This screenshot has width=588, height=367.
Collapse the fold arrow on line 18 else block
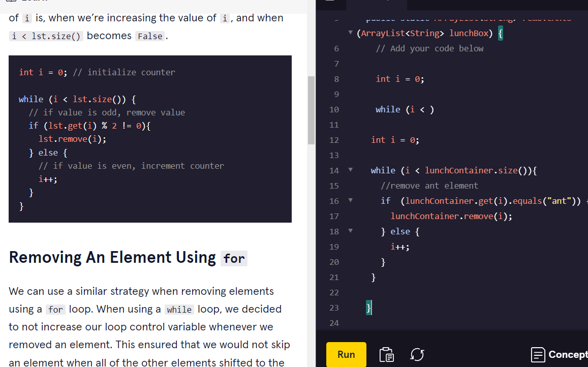[x=351, y=231]
